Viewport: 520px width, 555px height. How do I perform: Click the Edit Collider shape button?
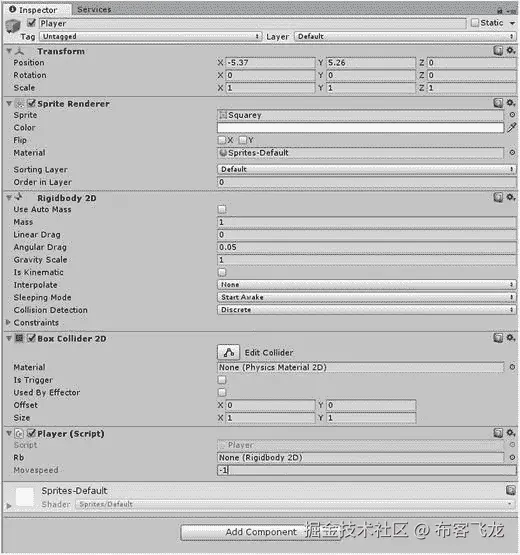point(228,353)
